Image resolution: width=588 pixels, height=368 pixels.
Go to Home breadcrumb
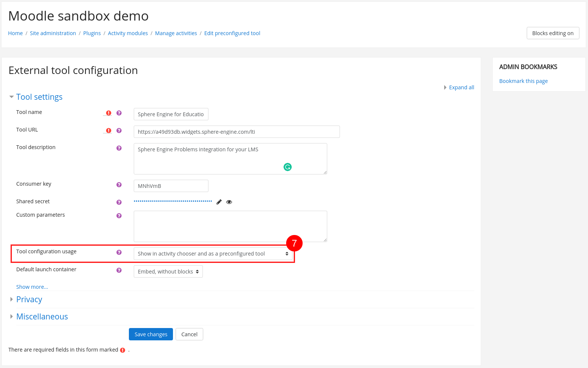(15, 33)
